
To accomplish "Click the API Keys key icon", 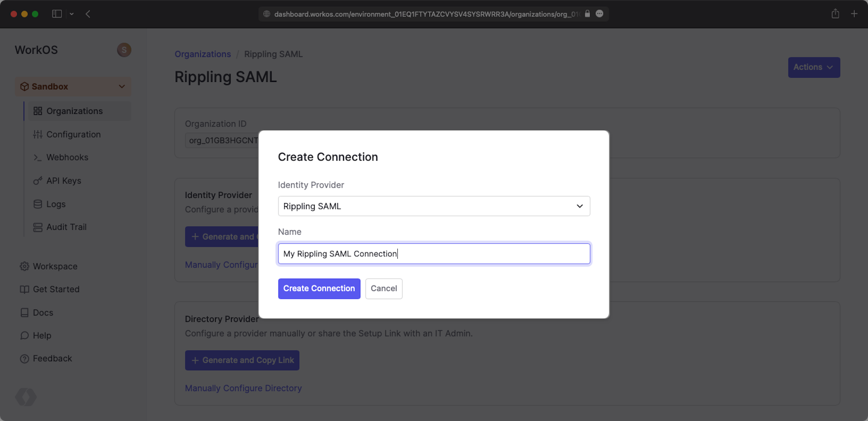I will pos(38,181).
